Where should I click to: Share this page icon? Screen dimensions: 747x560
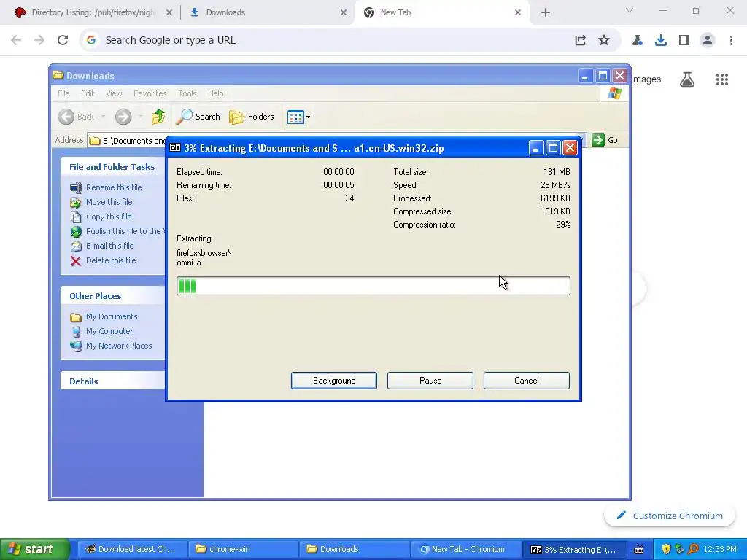point(580,40)
